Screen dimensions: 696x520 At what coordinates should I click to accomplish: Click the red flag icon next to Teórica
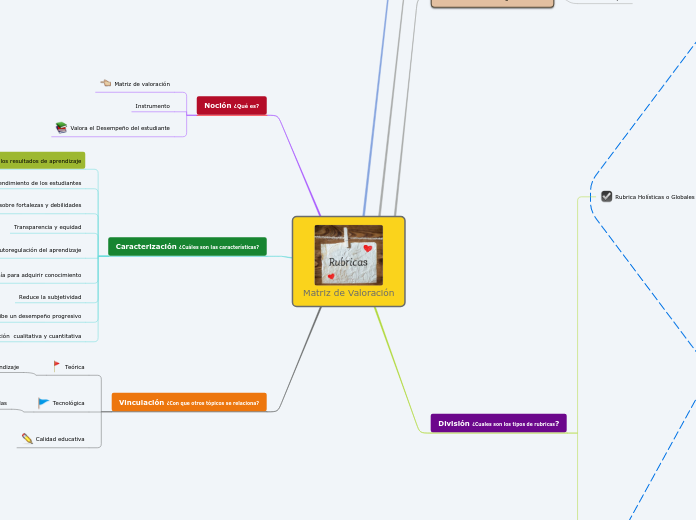pyautogui.click(x=56, y=366)
